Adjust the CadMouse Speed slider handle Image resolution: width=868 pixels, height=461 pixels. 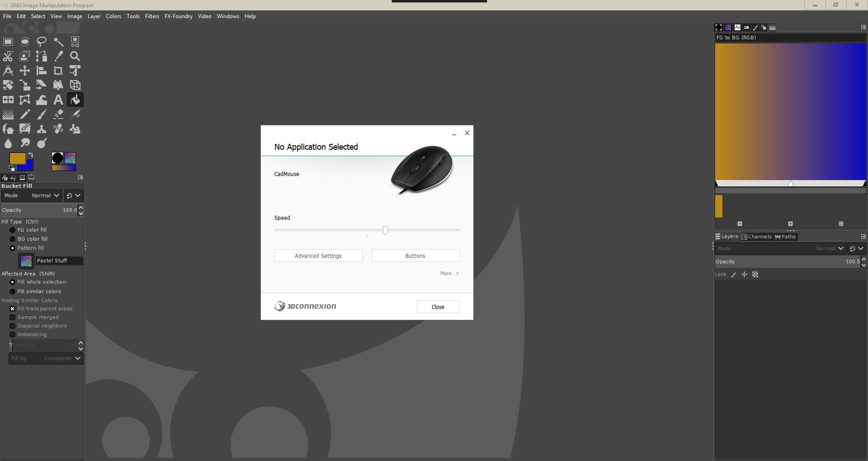click(385, 230)
